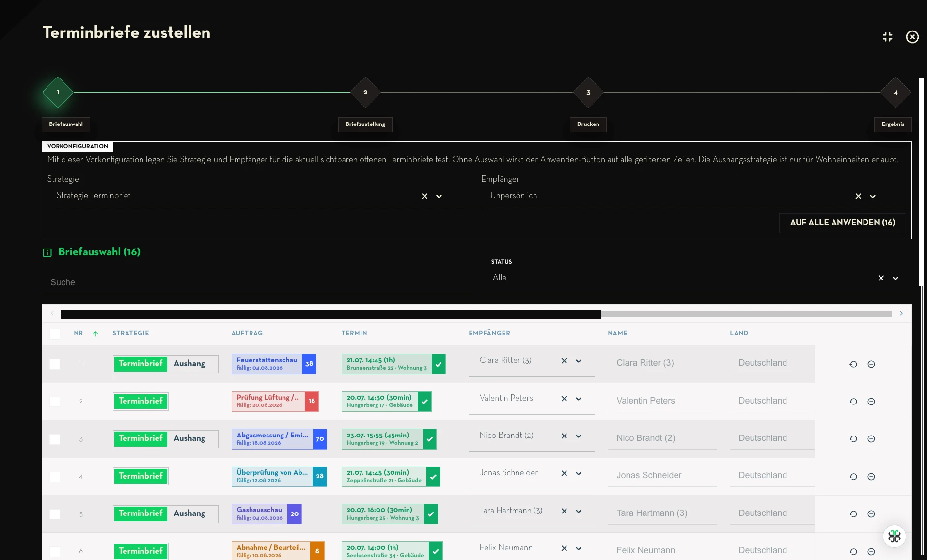Choose Aushang strategy in row 3
Viewport: 927px width, 560px height.
click(x=189, y=438)
